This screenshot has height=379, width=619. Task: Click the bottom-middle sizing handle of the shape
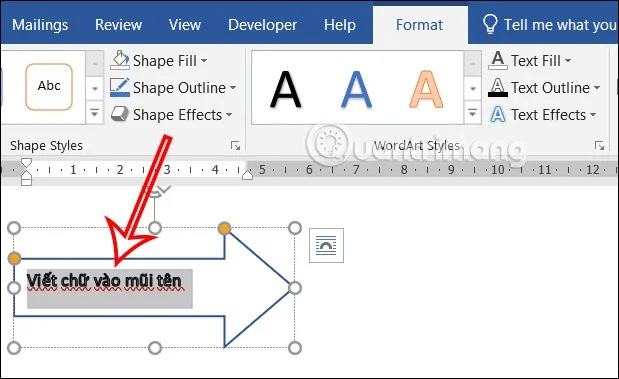point(155,348)
